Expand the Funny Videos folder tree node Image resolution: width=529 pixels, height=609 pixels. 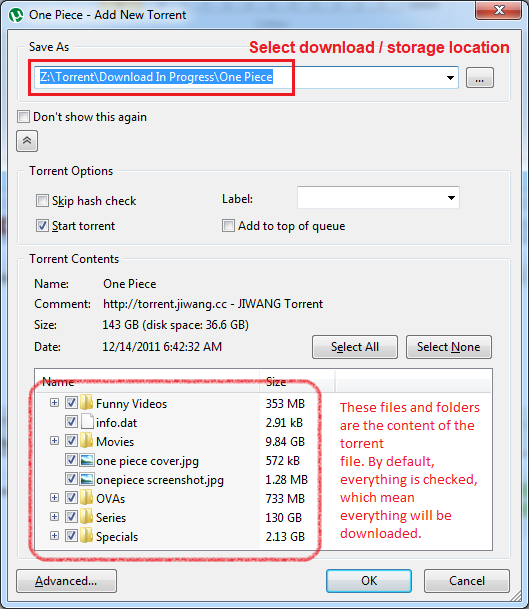54,403
